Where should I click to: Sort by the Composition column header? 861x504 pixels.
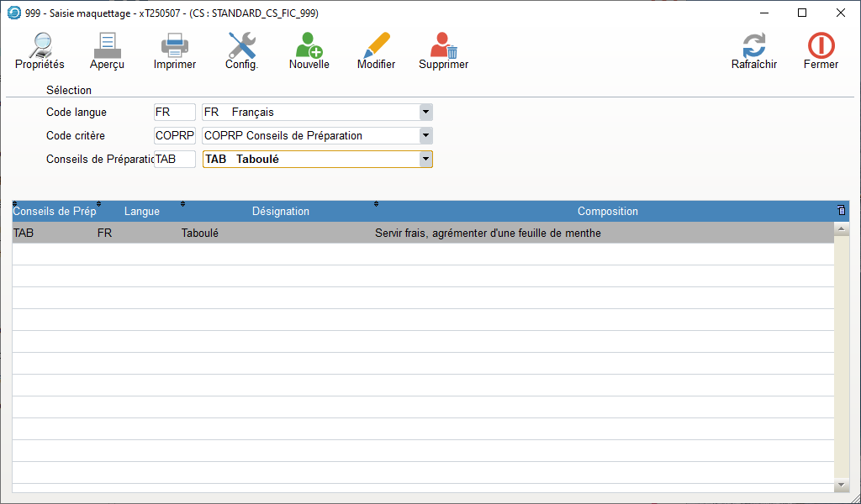pos(607,212)
